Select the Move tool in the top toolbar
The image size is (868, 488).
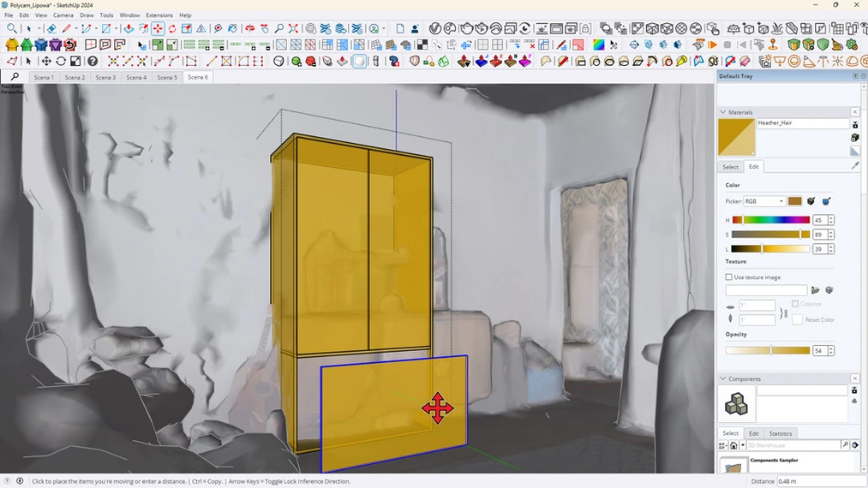pos(158,28)
